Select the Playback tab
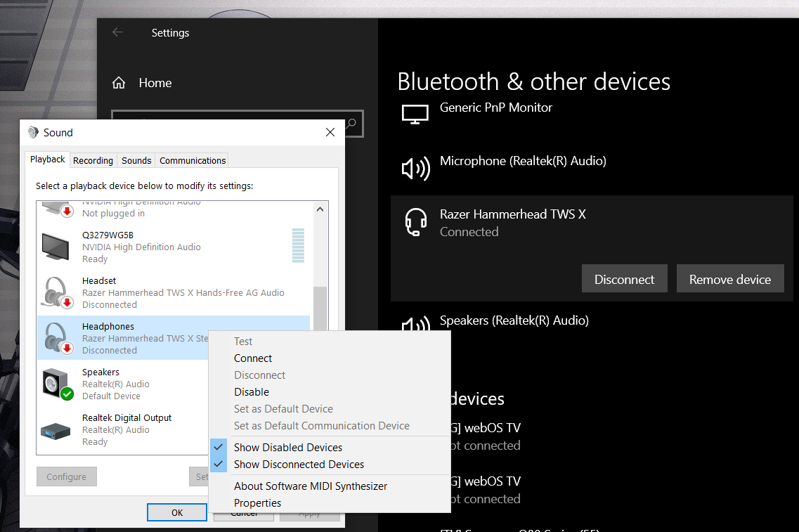 point(47,160)
